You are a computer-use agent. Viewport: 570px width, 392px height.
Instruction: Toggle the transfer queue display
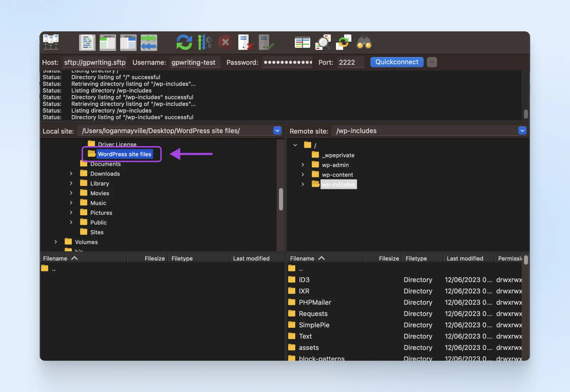pyautogui.click(x=149, y=42)
